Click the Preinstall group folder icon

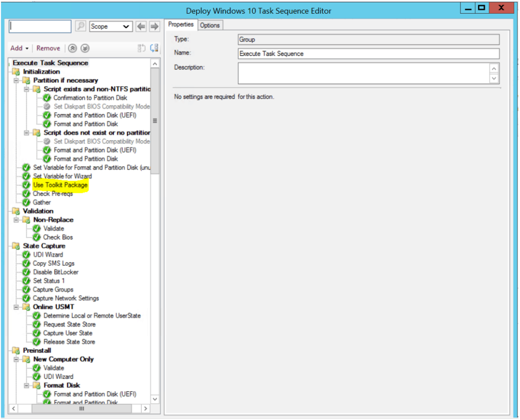coord(16,350)
